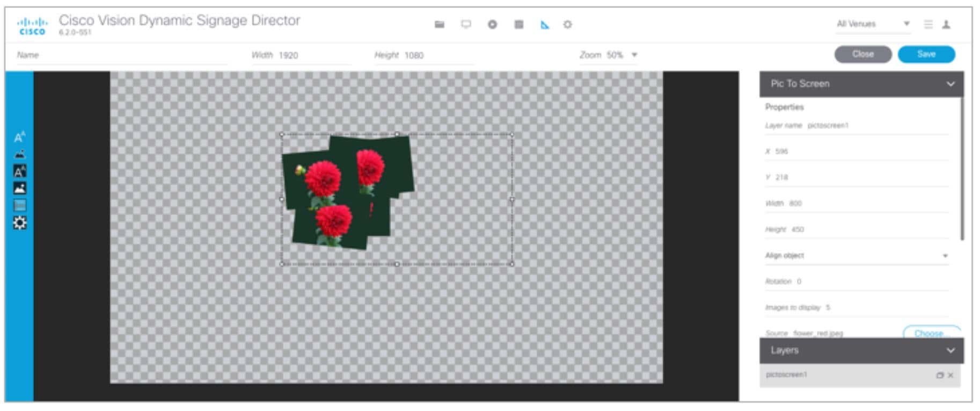Click the Images to display field

[857, 307]
